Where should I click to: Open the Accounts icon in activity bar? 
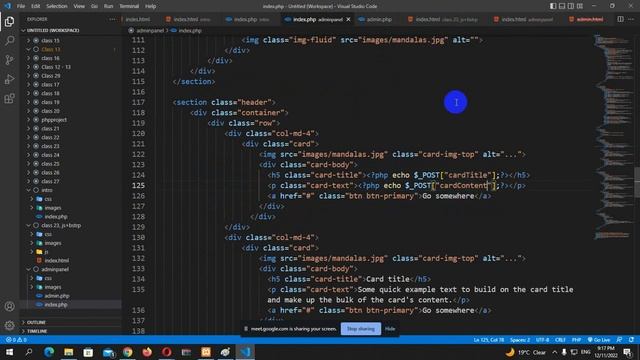[x=9, y=306]
